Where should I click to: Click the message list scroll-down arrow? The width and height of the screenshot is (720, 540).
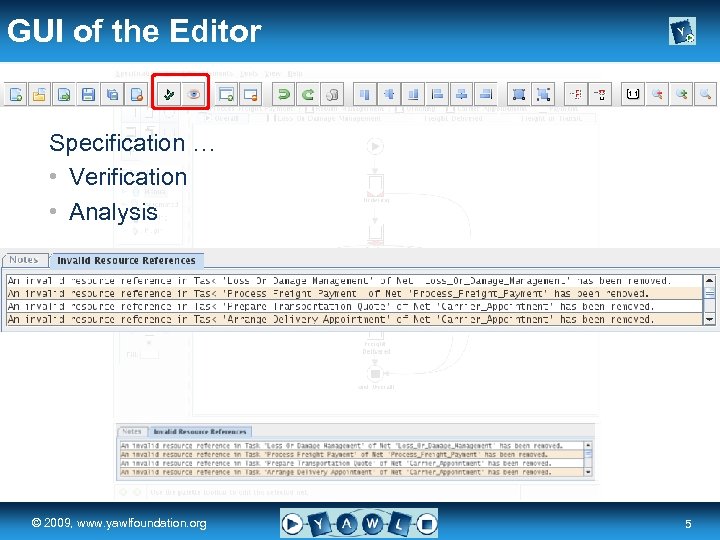click(709, 320)
